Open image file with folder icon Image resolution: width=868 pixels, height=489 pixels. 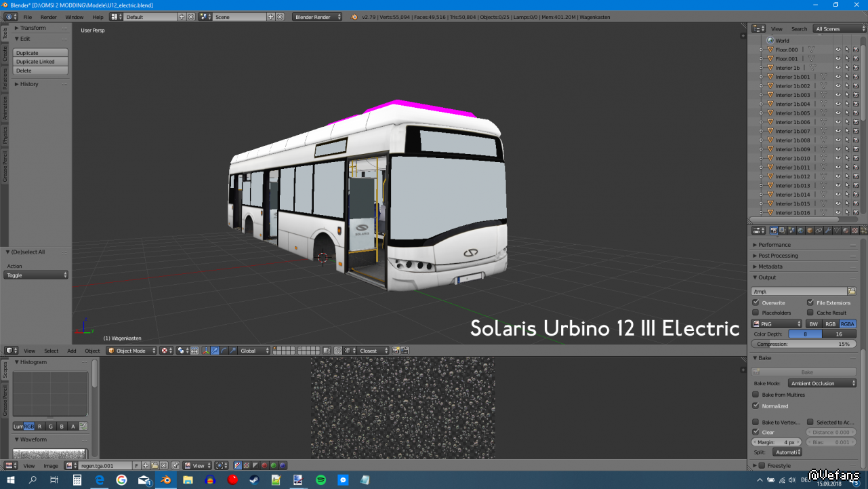click(x=154, y=466)
